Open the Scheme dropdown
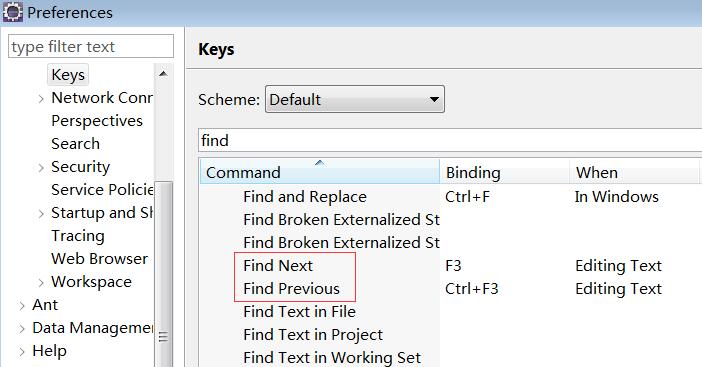 355,99
